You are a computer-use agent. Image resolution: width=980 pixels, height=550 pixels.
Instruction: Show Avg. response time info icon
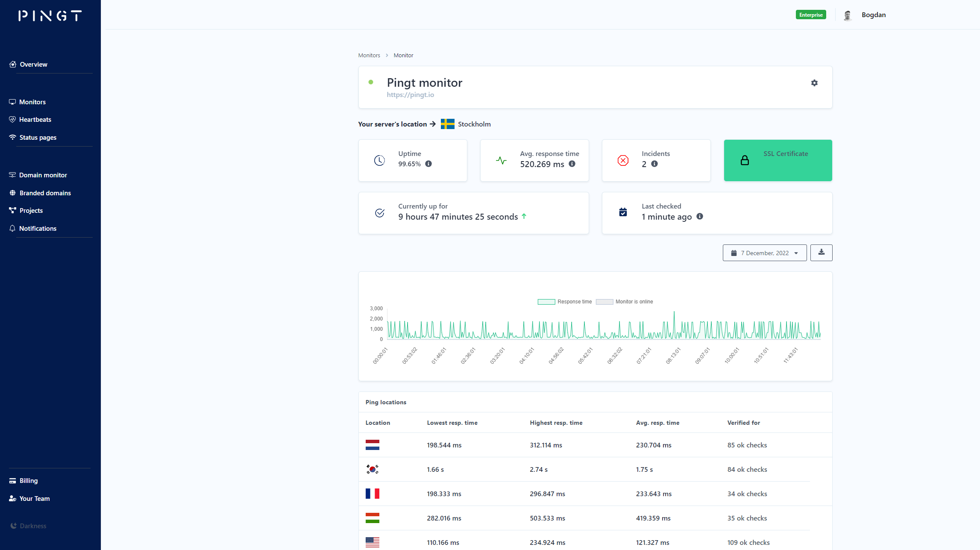(x=572, y=164)
